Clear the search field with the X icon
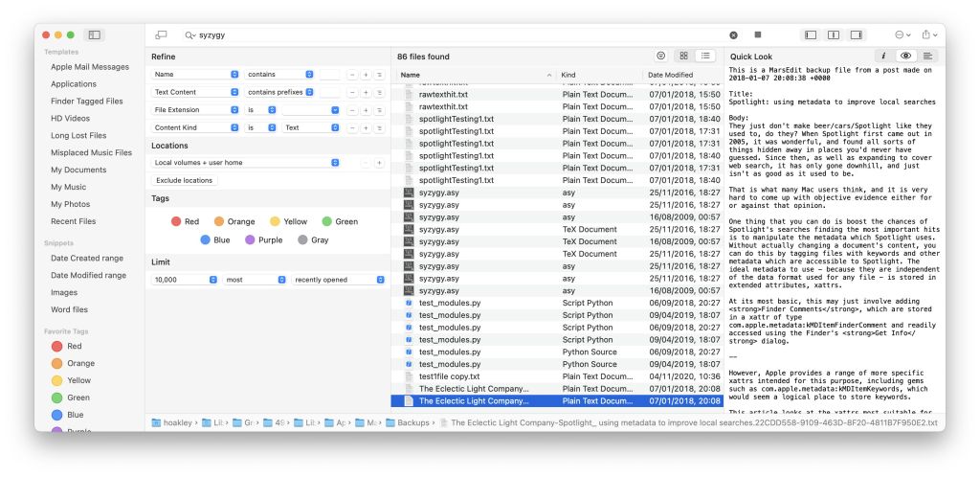 pos(734,34)
